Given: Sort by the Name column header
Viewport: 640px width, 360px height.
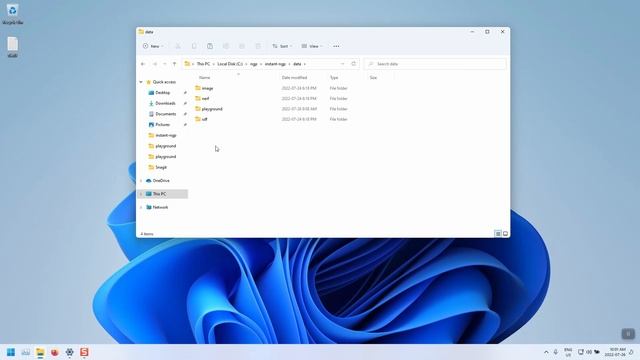Looking at the screenshot, I should (204, 78).
